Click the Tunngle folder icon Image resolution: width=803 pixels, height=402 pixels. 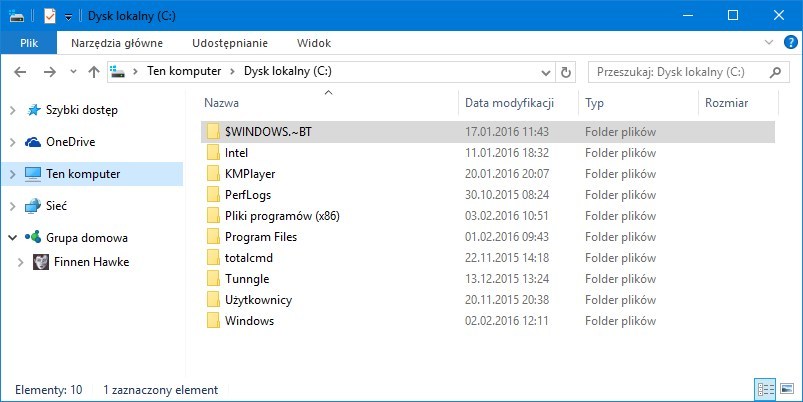[214, 279]
